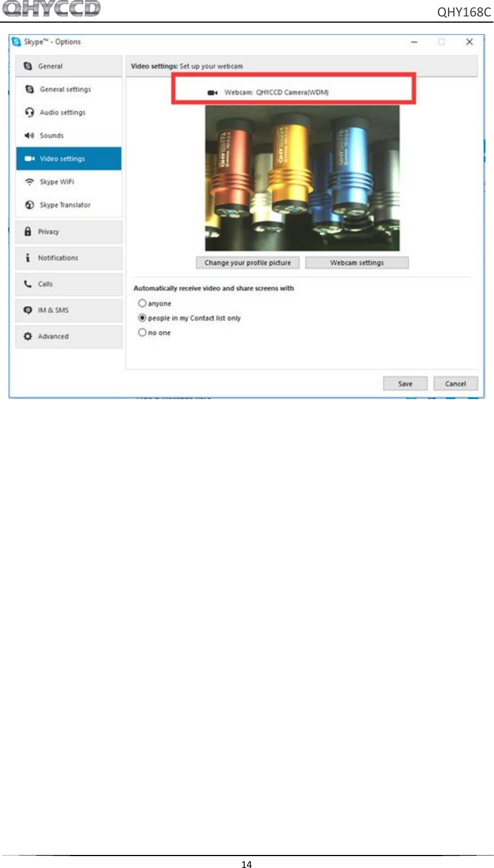494x868 pixels.
Task: Select the Video settings tab
Action: pyautogui.click(x=69, y=159)
